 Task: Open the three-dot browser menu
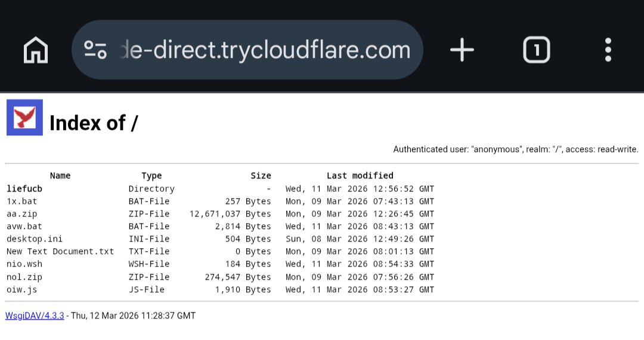coord(608,50)
